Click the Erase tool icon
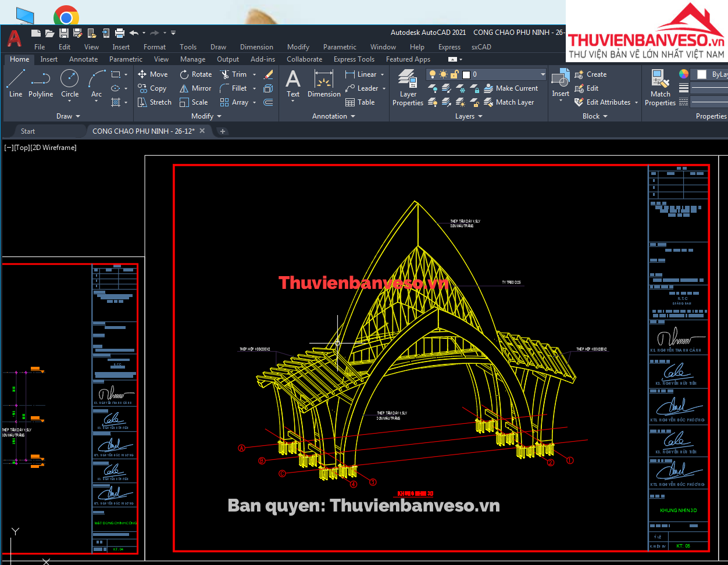Viewport: 728px width, 565px height. point(268,74)
